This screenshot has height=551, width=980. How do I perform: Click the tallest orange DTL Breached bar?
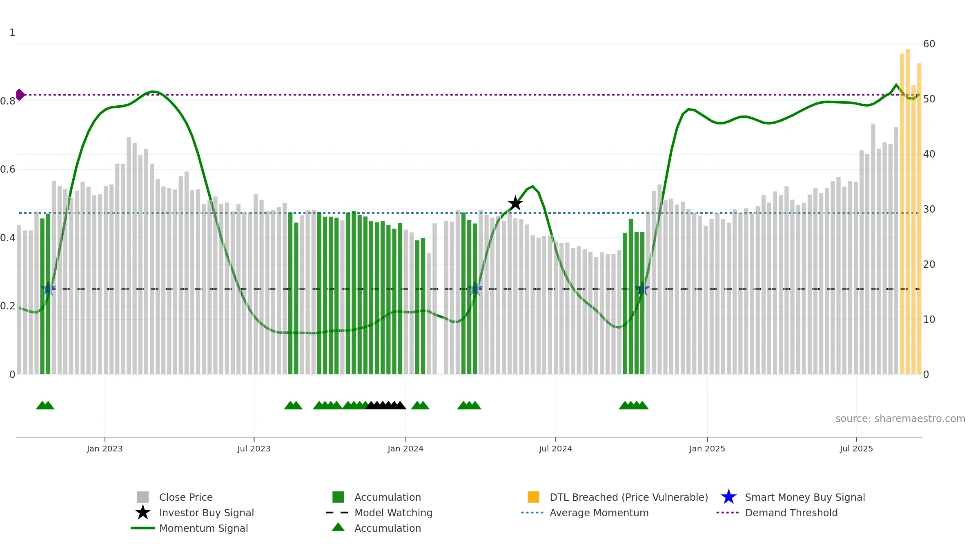(908, 212)
